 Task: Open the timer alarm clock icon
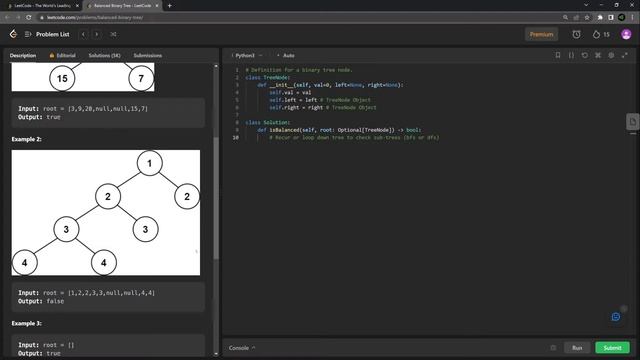(576, 34)
